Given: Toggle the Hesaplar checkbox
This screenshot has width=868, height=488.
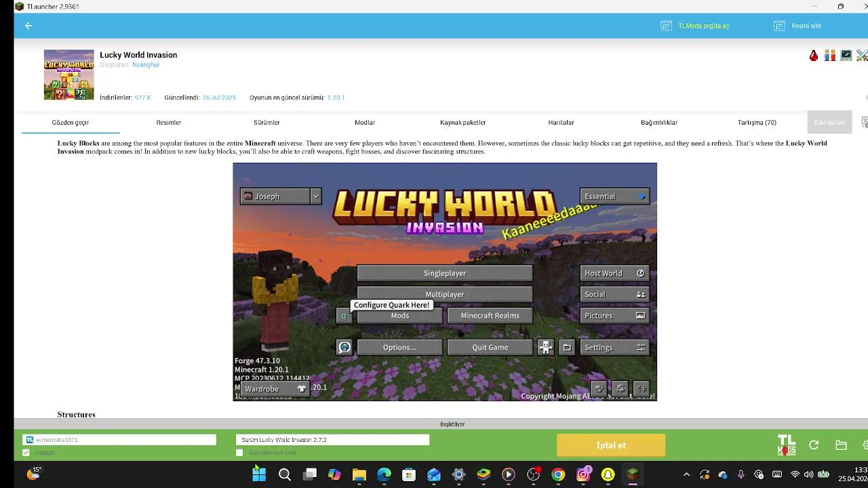Looking at the screenshot, I should pyautogui.click(x=26, y=453).
